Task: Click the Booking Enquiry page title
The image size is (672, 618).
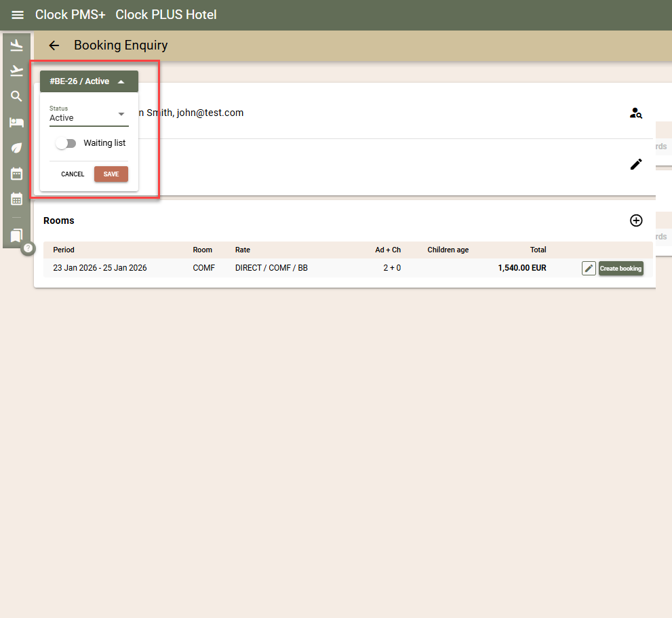Action: pos(121,45)
